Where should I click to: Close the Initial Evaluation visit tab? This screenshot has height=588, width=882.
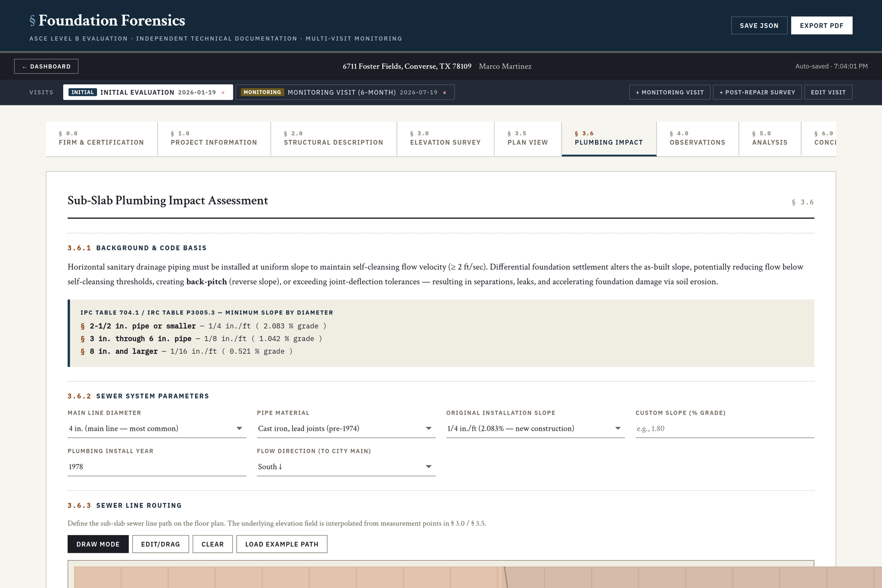point(223,93)
